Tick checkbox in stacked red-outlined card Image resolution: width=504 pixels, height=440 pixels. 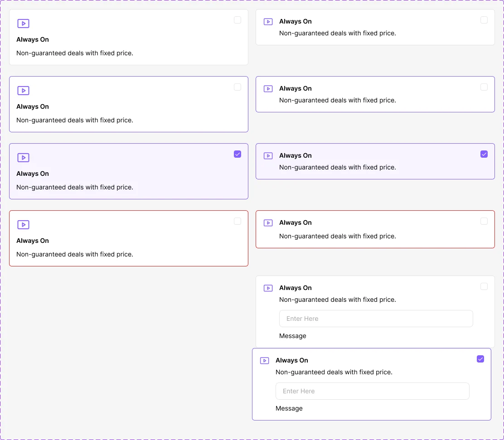(x=237, y=221)
